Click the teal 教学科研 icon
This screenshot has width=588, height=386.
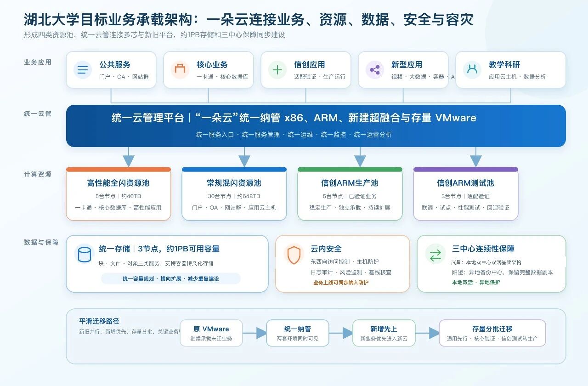coord(472,70)
